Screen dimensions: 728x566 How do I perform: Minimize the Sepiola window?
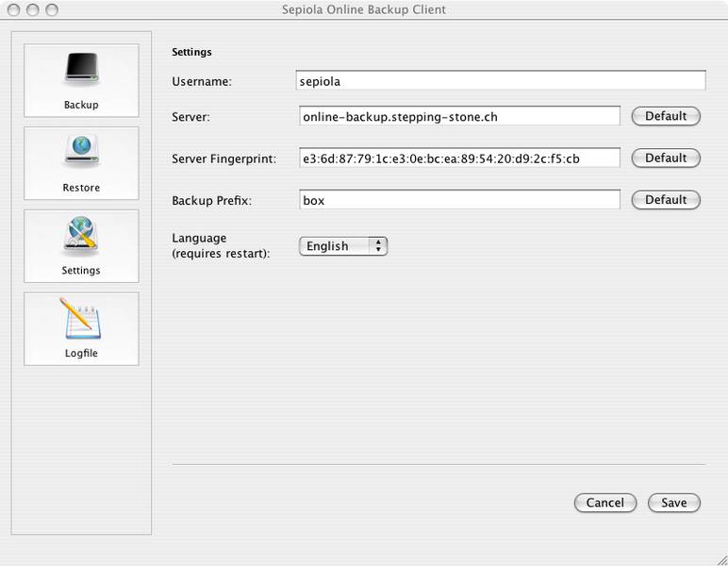pos(32,9)
